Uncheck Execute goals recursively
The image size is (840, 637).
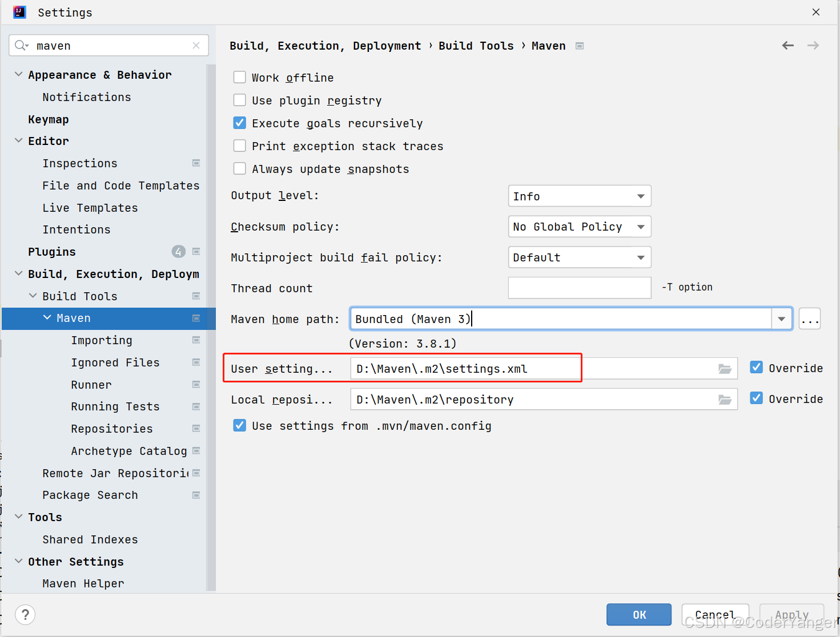click(x=240, y=123)
